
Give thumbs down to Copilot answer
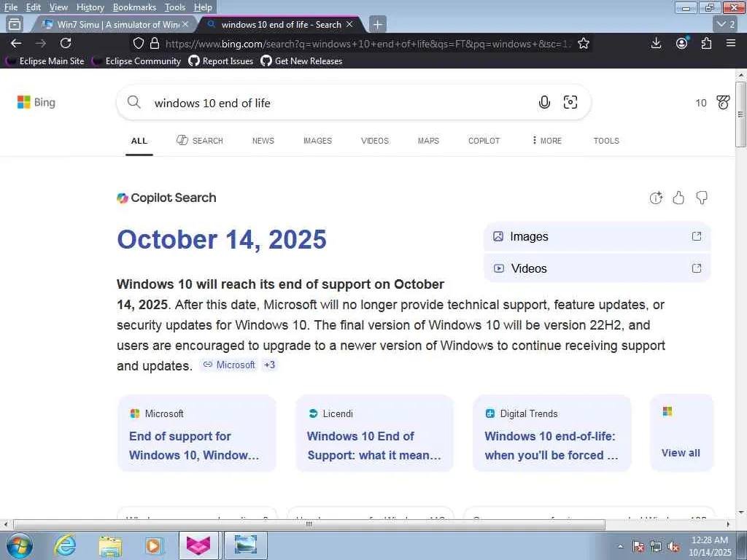(701, 198)
